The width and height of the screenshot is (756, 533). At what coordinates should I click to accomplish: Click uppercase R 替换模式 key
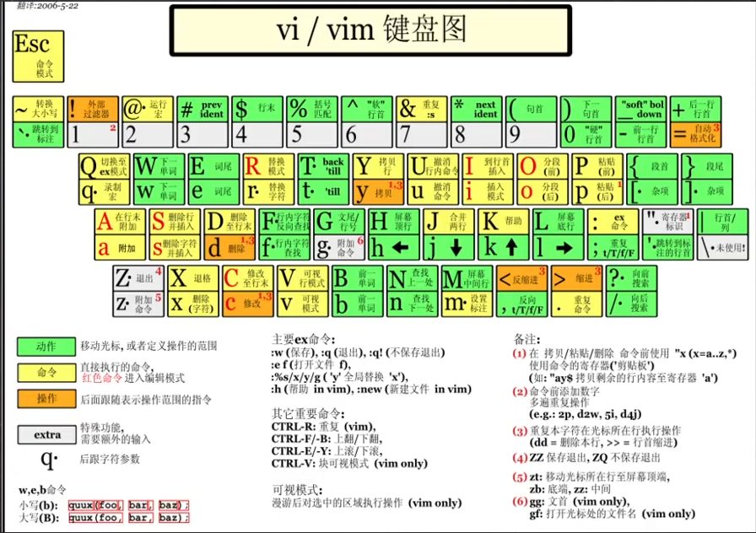click(x=268, y=166)
